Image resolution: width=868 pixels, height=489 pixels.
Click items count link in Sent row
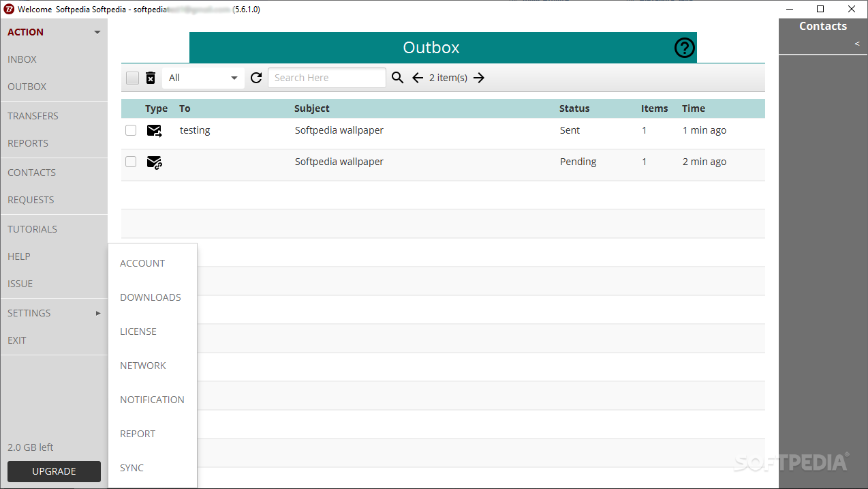click(x=645, y=130)
